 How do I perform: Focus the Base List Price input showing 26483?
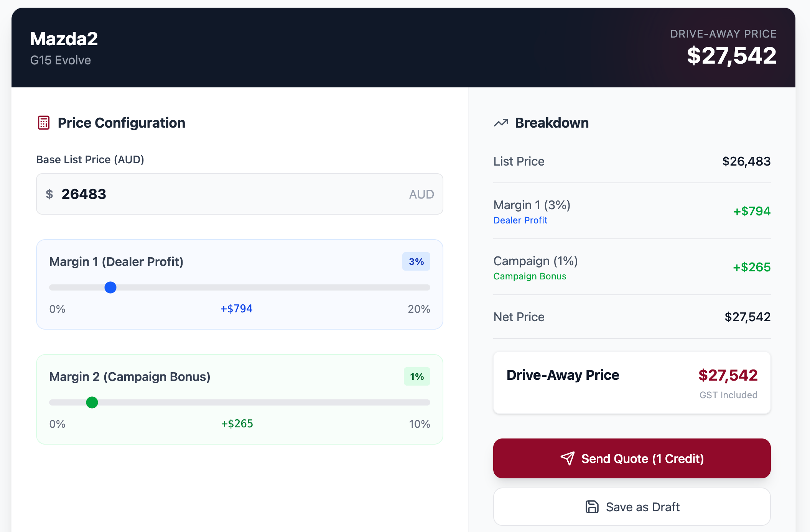tap(230, 194)
